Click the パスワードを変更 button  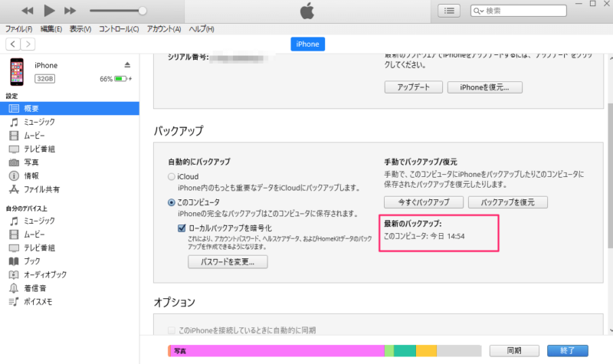(x=227, y=262)
